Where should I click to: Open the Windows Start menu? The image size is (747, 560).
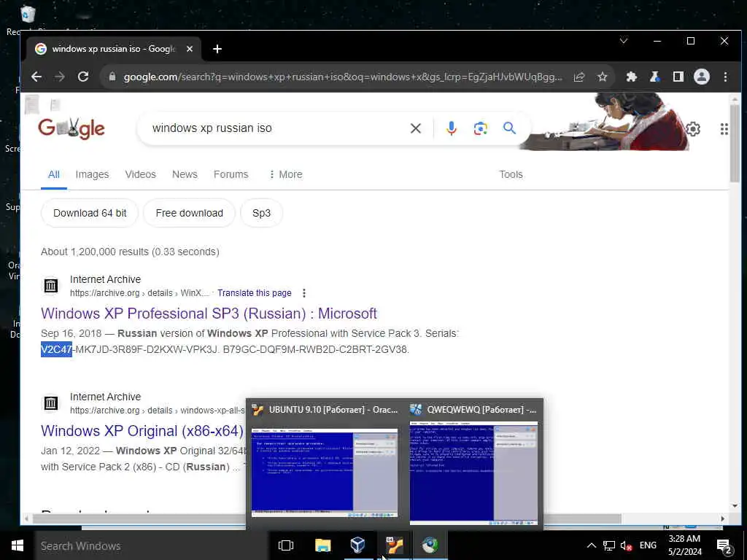click(x=18, y=545)
